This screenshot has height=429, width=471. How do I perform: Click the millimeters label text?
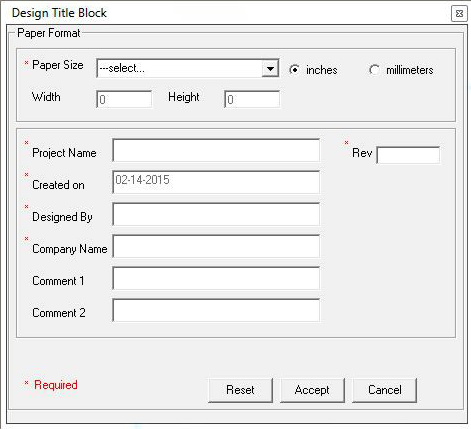[x=410, y=70]
